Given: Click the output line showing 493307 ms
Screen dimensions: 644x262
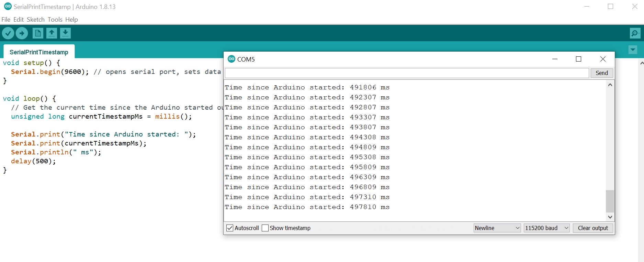Looking at the screenshot, I should click(307, 117).
